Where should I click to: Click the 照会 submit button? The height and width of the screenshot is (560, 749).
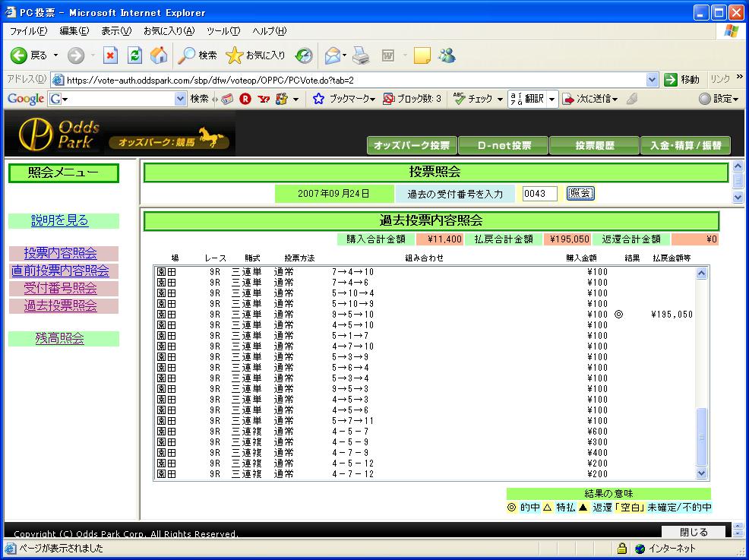[x=580, y=194]
